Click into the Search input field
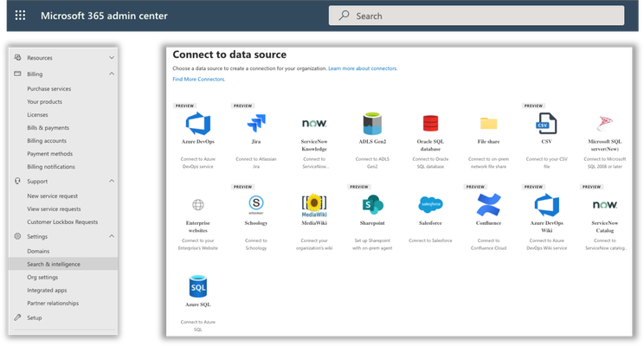The width and height of the screenshot is (644, 346). click(476, 16)
